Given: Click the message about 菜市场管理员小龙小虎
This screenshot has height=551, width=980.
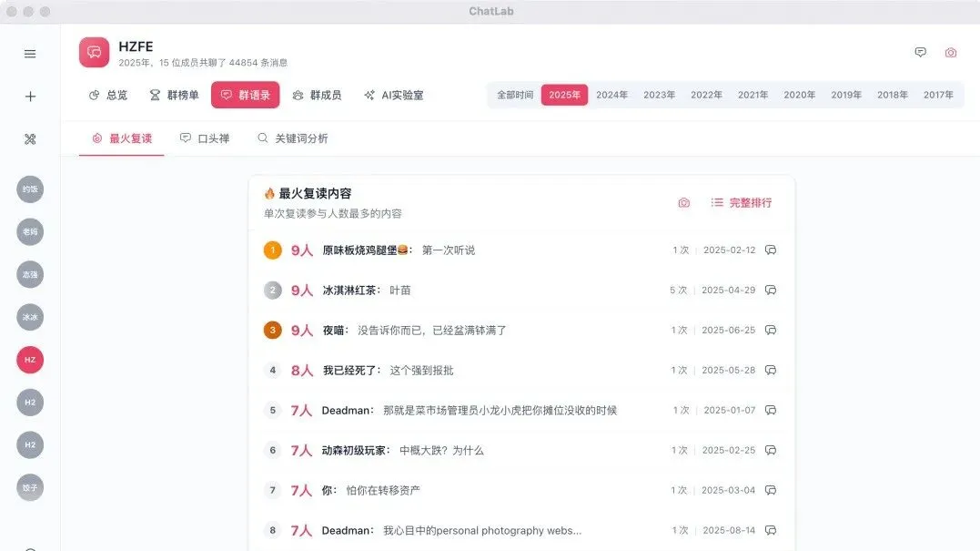Looking at the screenshot, I should 500,410.
